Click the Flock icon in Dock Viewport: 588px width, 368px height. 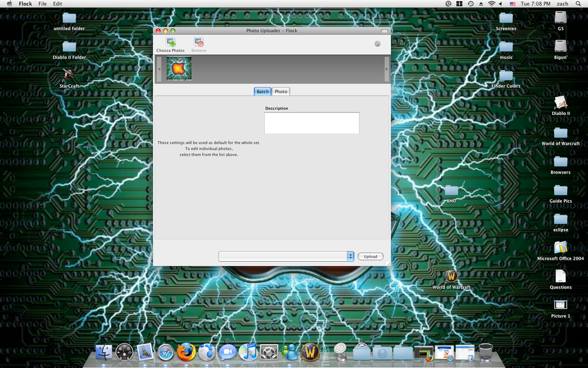(207, 352)
